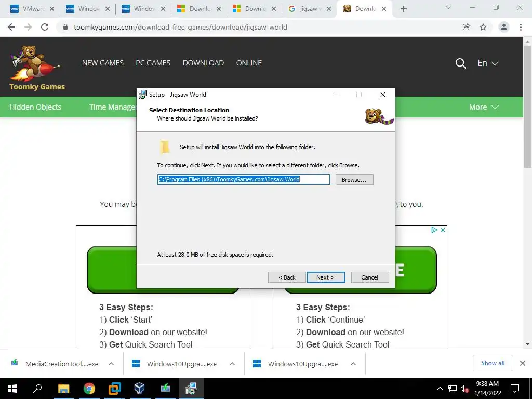
Task: Click the page vertical scrollbar thumb
Action: [x=527, y=106]
